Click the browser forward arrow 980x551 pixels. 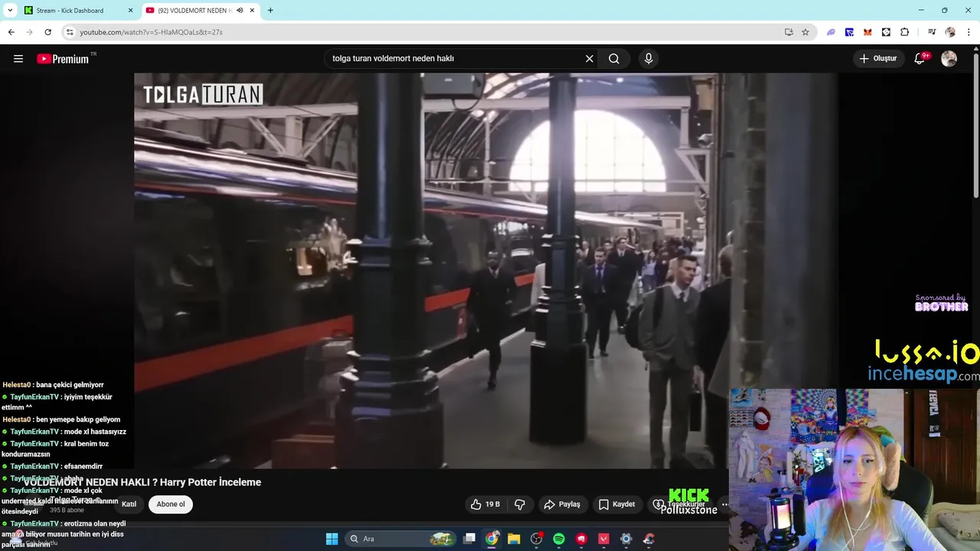(29, 32)
